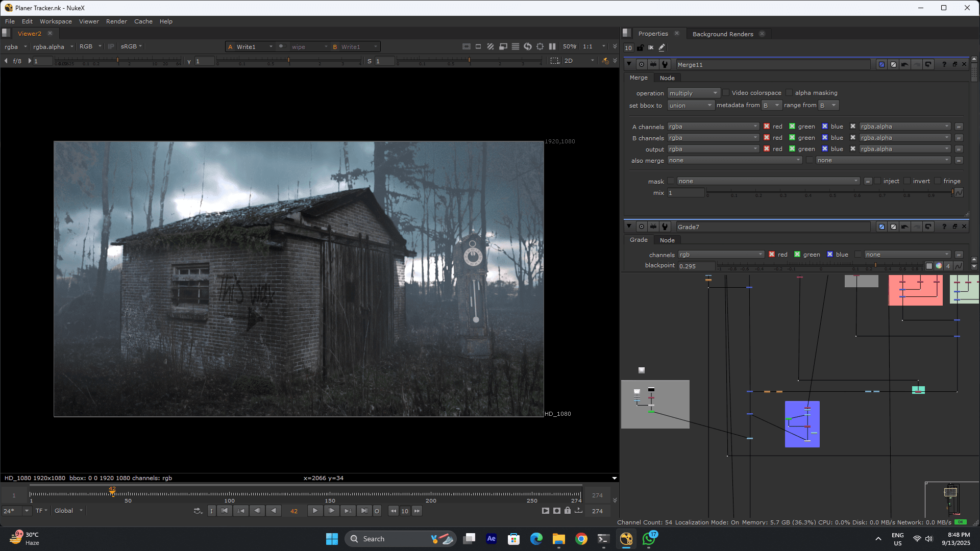Toggle the viewer proxy mode icon

point(503,46)
